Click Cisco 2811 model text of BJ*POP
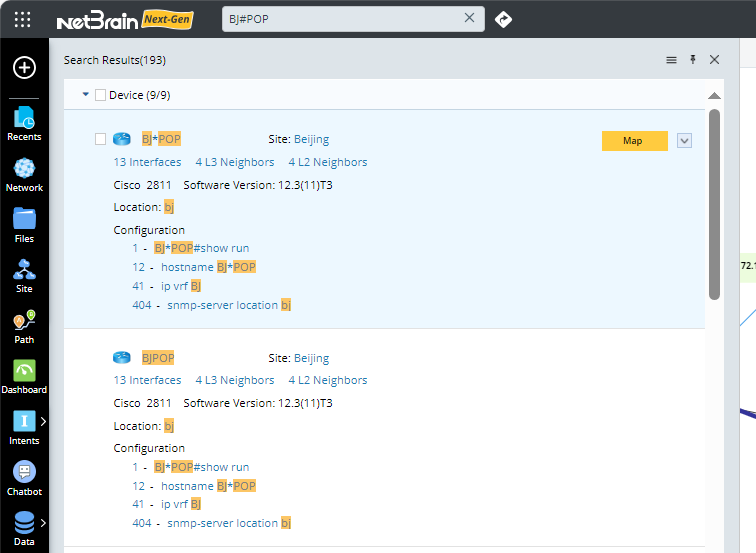Image resolution: width=756 pixels, height=553 pixels. (x=142, y=185)
